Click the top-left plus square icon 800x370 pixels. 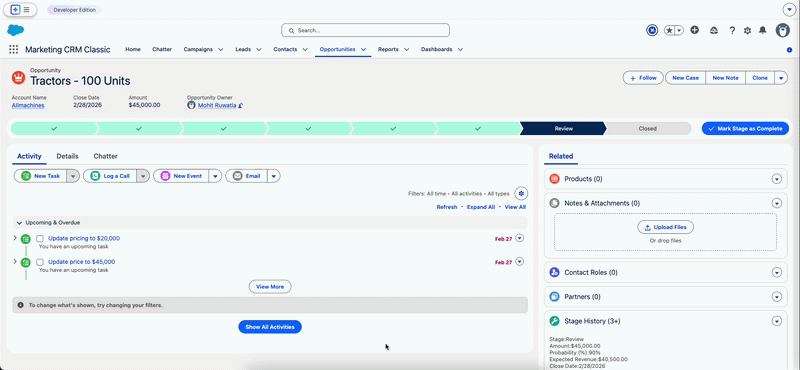coord(15,9)
